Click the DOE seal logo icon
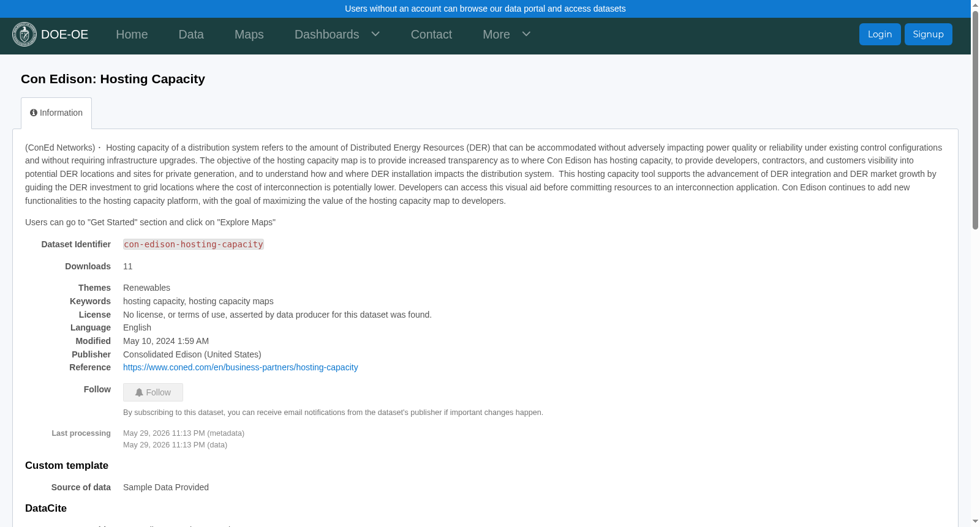This screenshot has height=527, width=980. (24, 34)
